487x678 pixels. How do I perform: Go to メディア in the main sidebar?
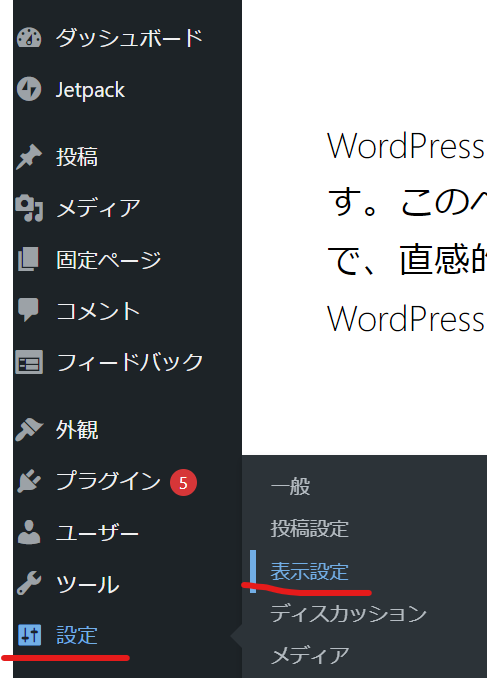[x=99, y=208]
